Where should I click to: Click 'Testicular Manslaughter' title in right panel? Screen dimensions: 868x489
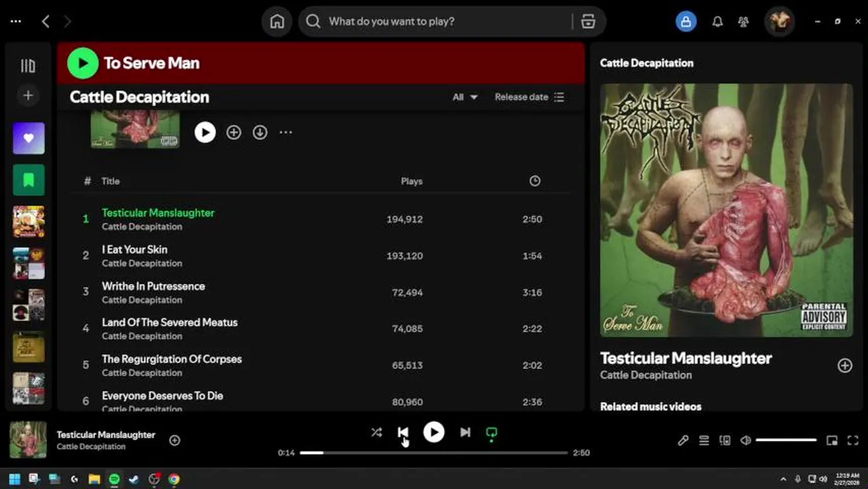tap(686, 359)
